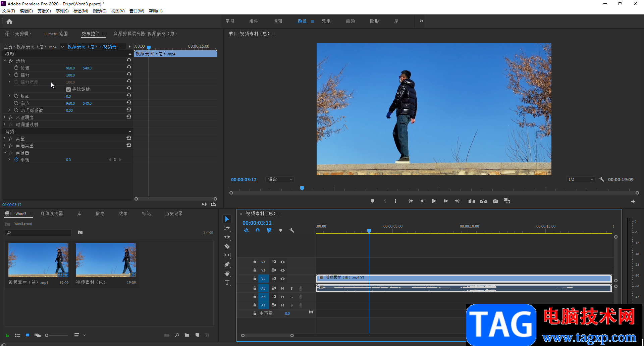Select the Type tool

point(227,282)
